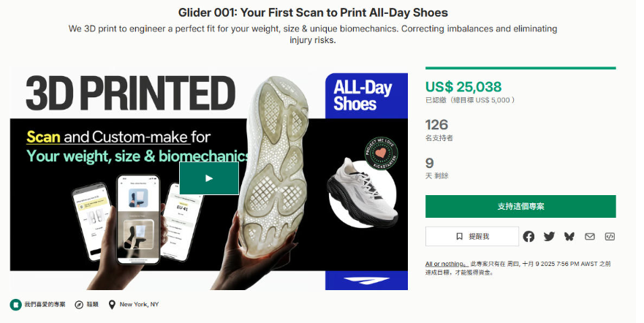Open the All or nothing link
The image size is (644, 323).
(x=446, y=264)
